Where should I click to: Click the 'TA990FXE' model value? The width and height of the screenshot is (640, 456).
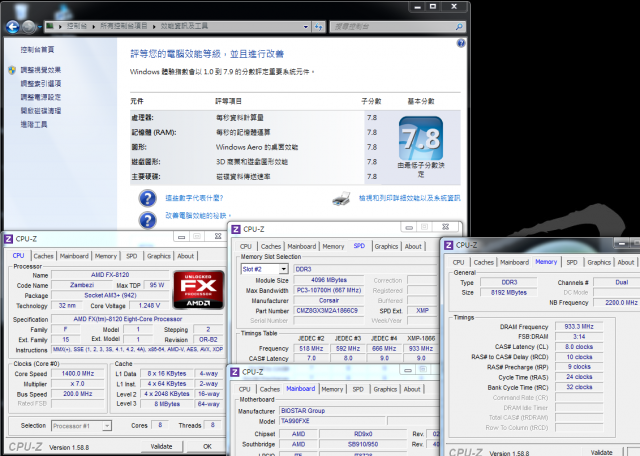click(332, 421)
